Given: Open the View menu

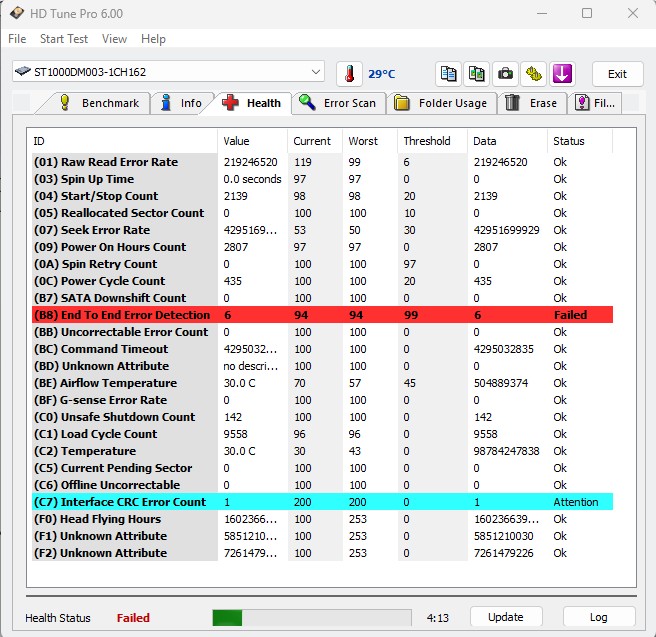Looking at the screenshot, I should tap(115, 39).
